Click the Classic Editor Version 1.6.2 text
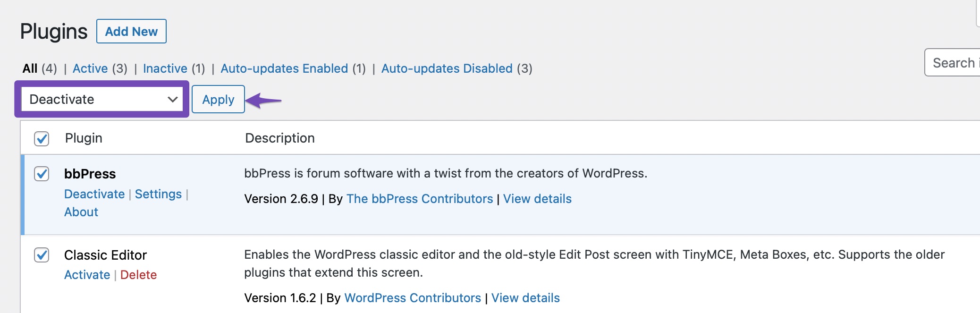 pyautogui.click(x=280, y=298)
